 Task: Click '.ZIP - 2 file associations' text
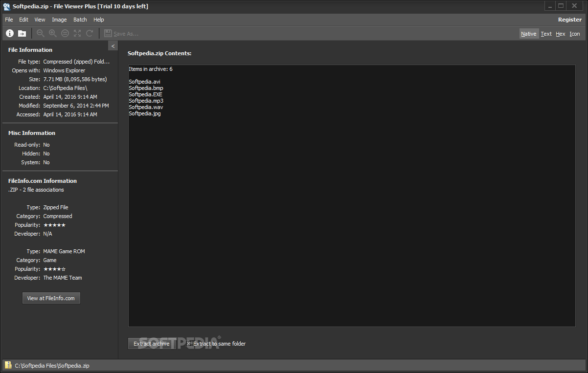click(x=36, y=190)
